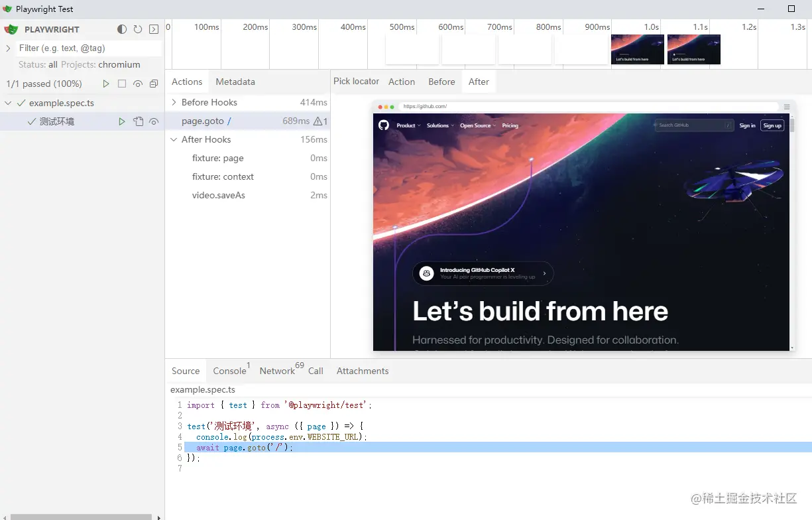812x520 pixels.
Task: Open the Product menu in snapshot
Action: point(408,125)
